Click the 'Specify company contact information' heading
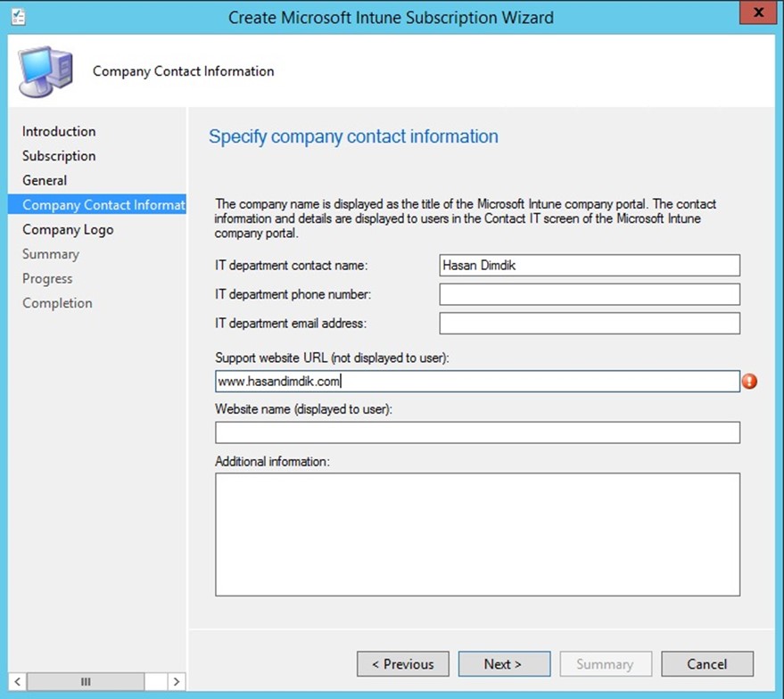784x699 pixels. [x=353, y=136]
